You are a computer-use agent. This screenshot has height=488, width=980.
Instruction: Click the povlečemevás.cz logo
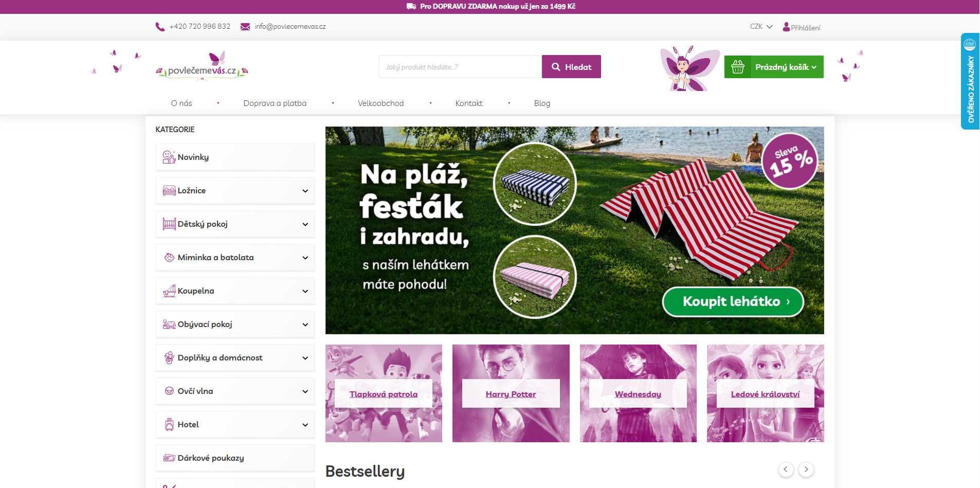pyautogui.click(x=202, y=66)
